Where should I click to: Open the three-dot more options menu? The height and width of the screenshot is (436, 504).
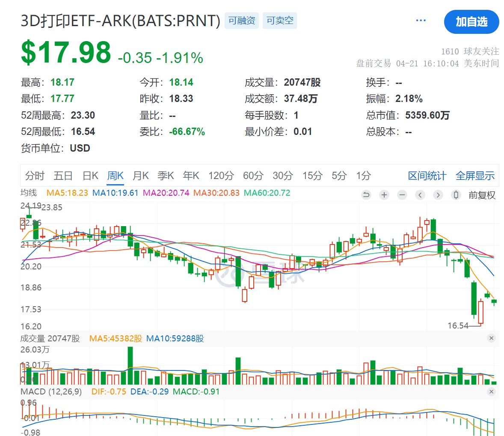421,21
